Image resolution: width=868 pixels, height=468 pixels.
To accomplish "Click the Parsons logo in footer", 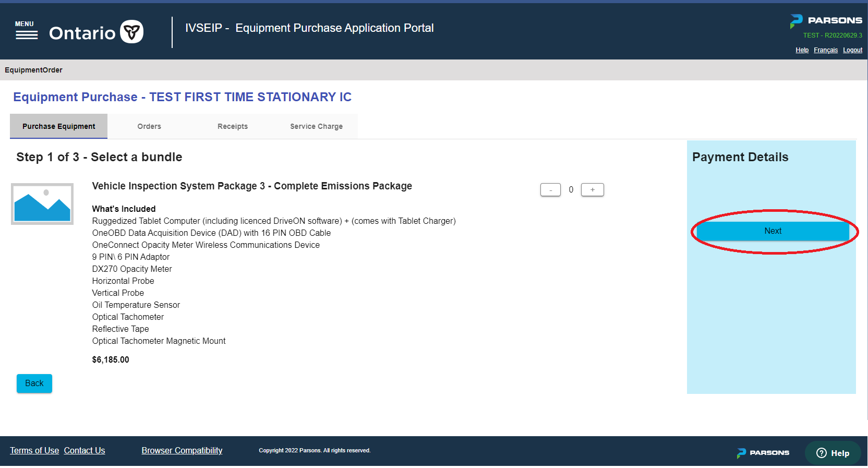I will pyautogui.click(x=763, y=453).
